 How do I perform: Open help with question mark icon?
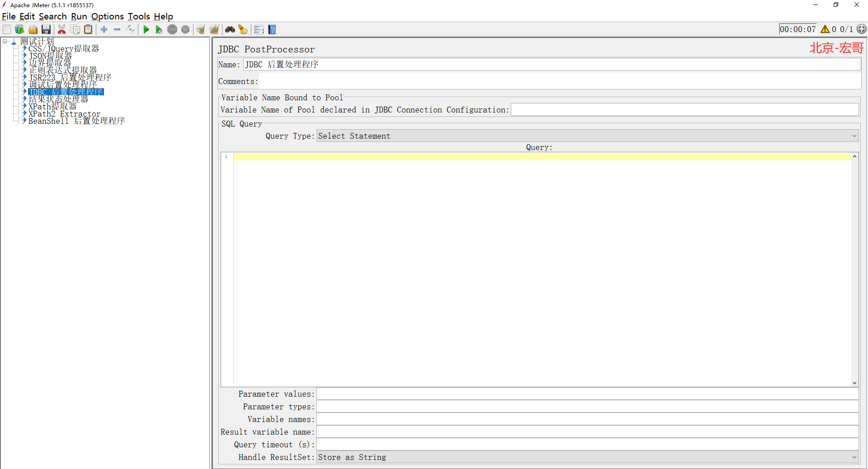point(272,29)
